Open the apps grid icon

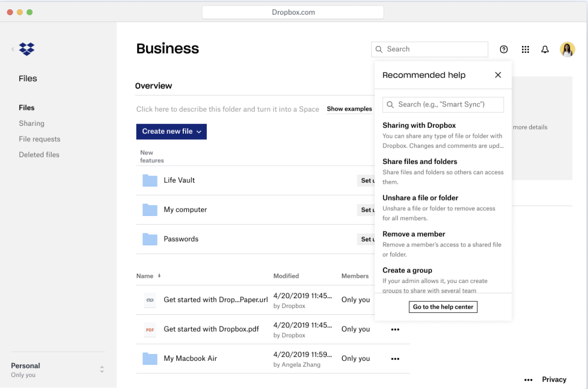525,49
